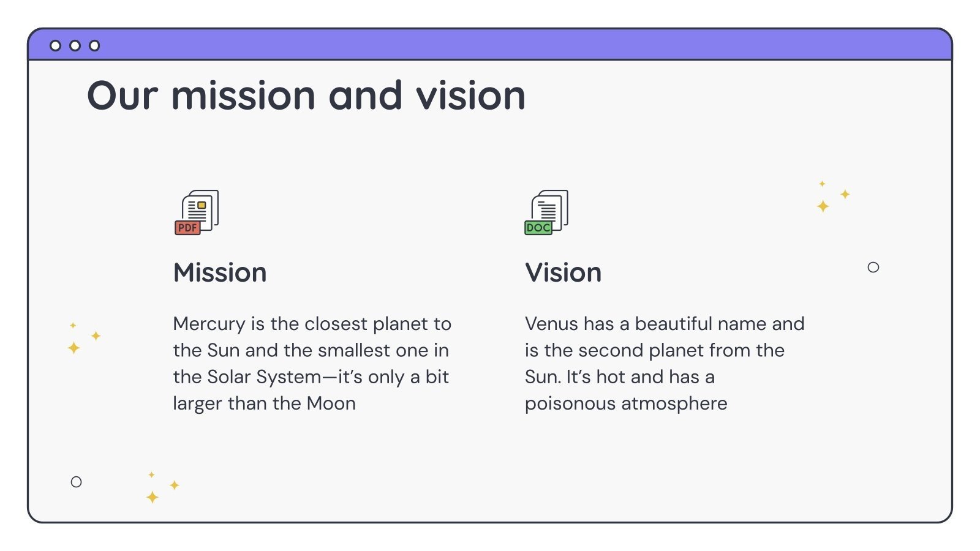Select the Mercury description paragraph
The height and width of the screenshot is (551, 980).
[x=312, y=363]
